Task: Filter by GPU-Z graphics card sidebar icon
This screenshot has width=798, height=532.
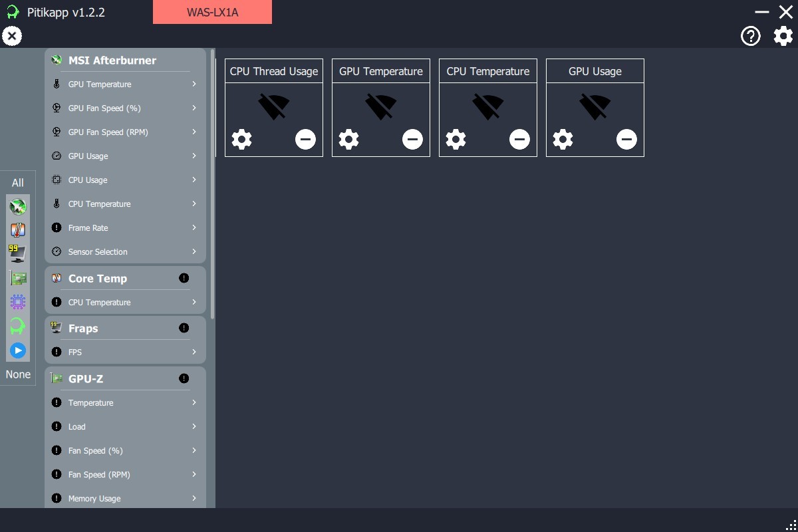Action: [18, 279]
